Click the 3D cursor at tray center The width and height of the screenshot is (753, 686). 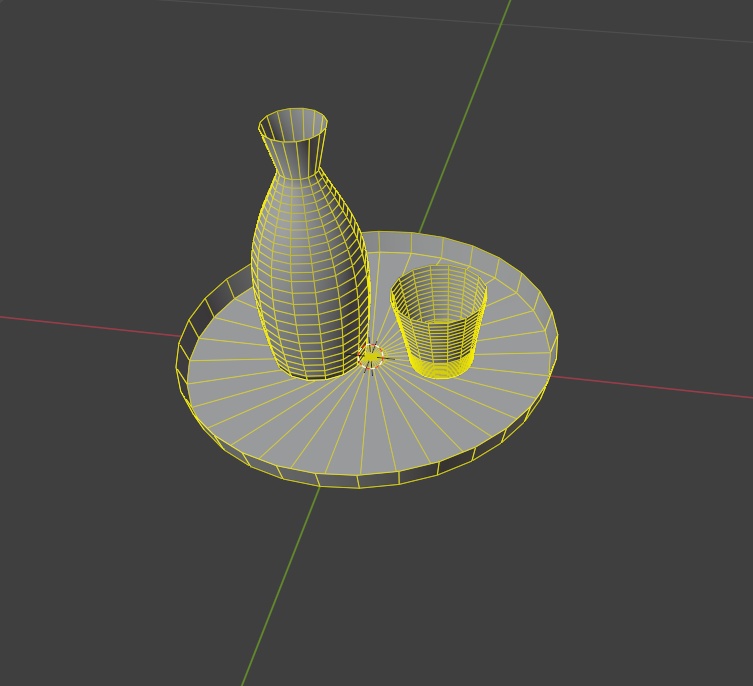pyautogui.click(x=371, y=357)
